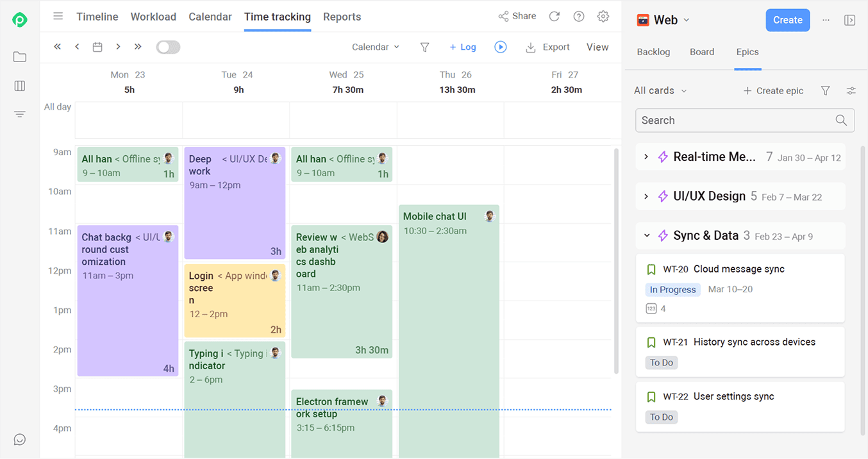Open the chat bubble icon in sidebar
The image size is (868, 459).
tap(20, 439)
